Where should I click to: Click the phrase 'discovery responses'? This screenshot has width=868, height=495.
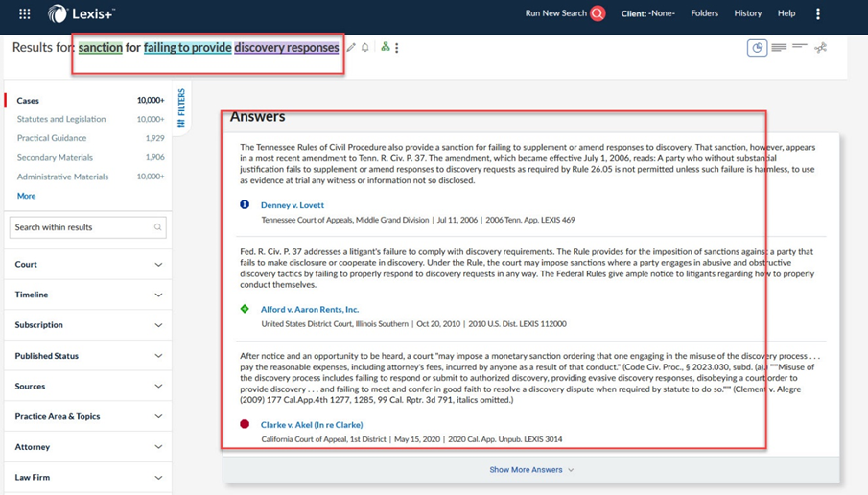[x=286, y=48]
